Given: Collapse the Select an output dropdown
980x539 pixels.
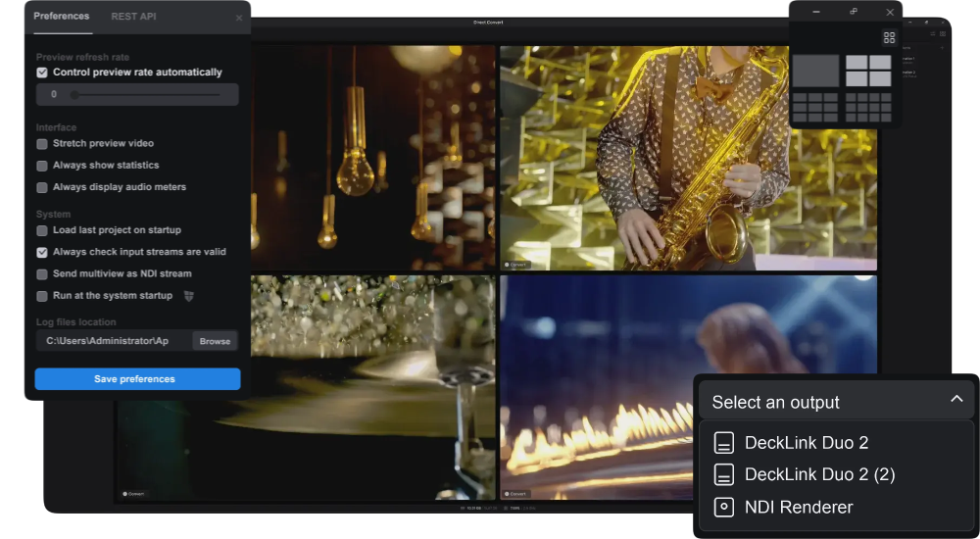Looking at the screenshot, I should pyautogui.click(x=836, y=402).
